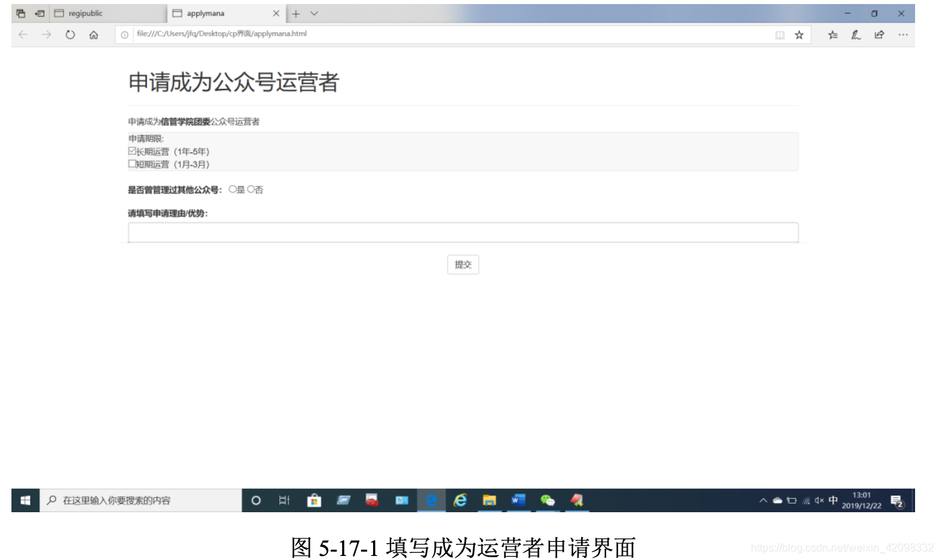Open Word from the taskbar

point(518,500)
